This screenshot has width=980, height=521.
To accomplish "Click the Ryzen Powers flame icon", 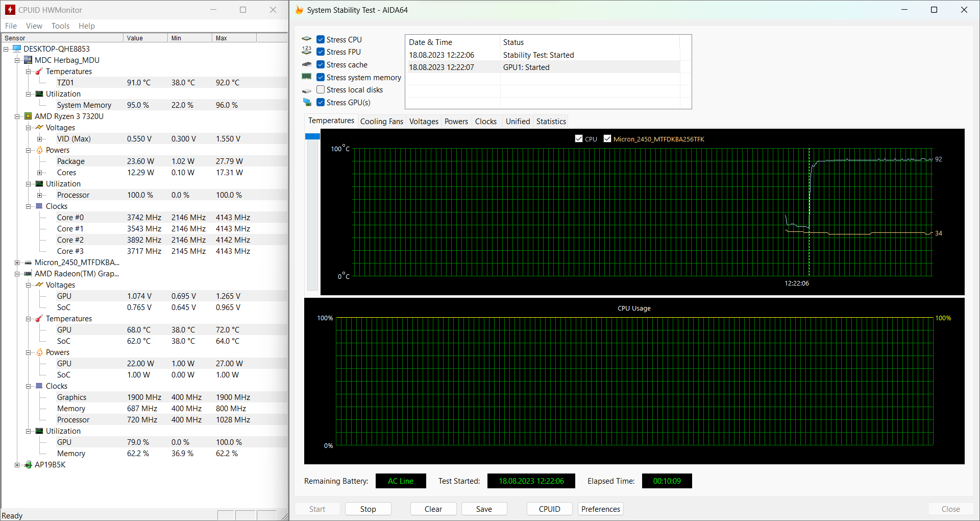I will (39, 150).
